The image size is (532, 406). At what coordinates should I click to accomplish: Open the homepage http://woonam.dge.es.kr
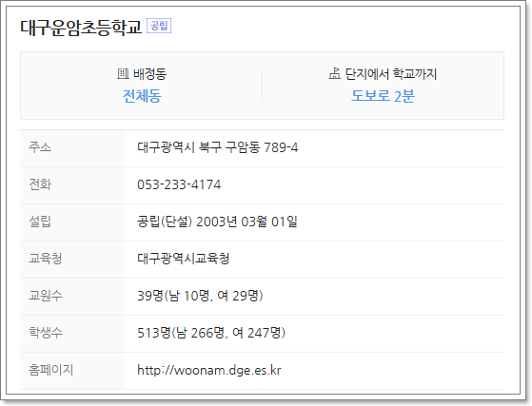[x=209, y=370]
